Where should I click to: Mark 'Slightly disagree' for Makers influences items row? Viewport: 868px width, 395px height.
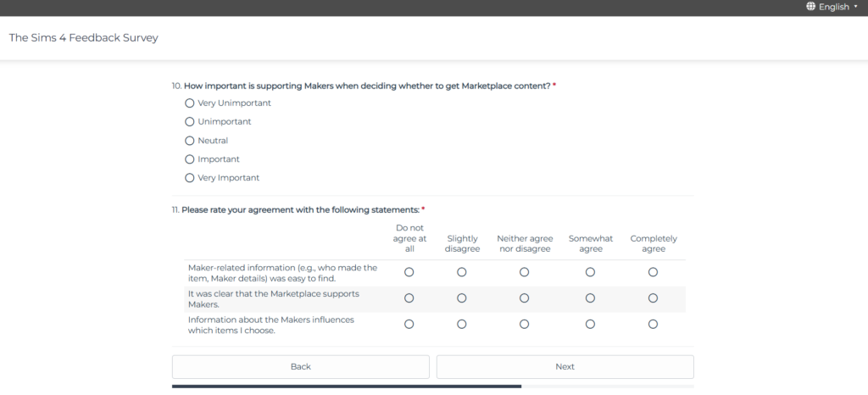coord(462,324)
